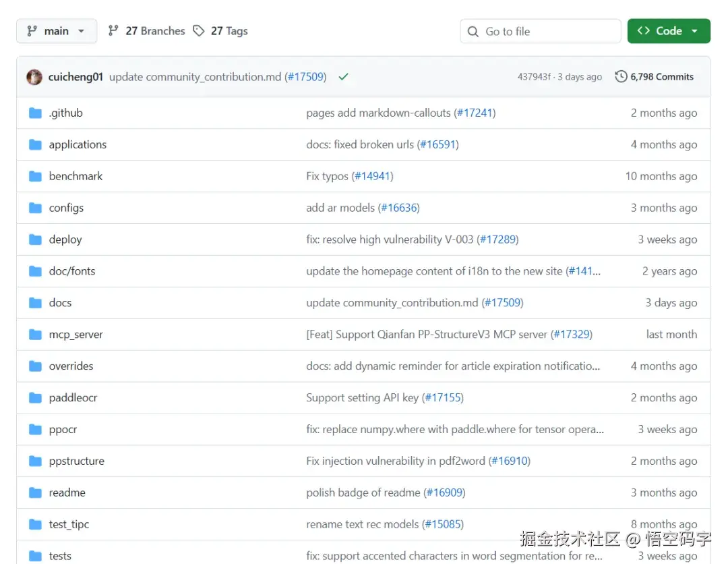Click the .github folder icon
Viewport: 728px width, 564px height.
tap(35, 113)
